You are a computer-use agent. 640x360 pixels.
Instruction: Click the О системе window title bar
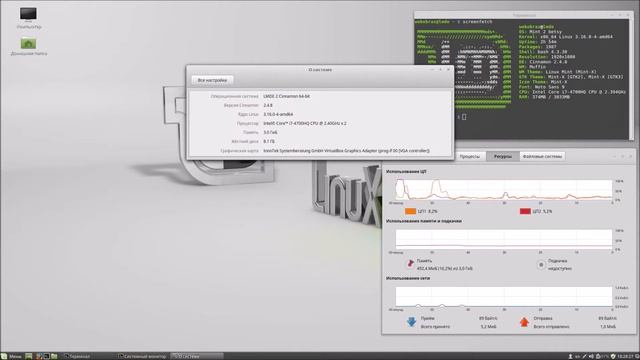(x=320, y=70)
